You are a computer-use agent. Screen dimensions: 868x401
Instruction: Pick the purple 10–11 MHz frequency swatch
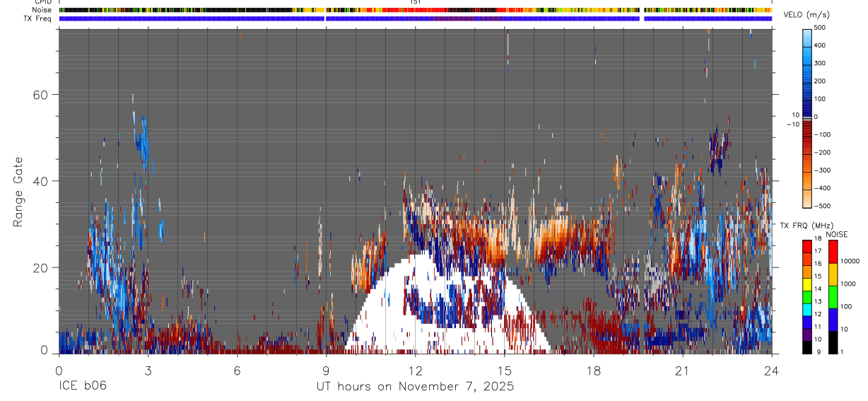click(807, 335)
